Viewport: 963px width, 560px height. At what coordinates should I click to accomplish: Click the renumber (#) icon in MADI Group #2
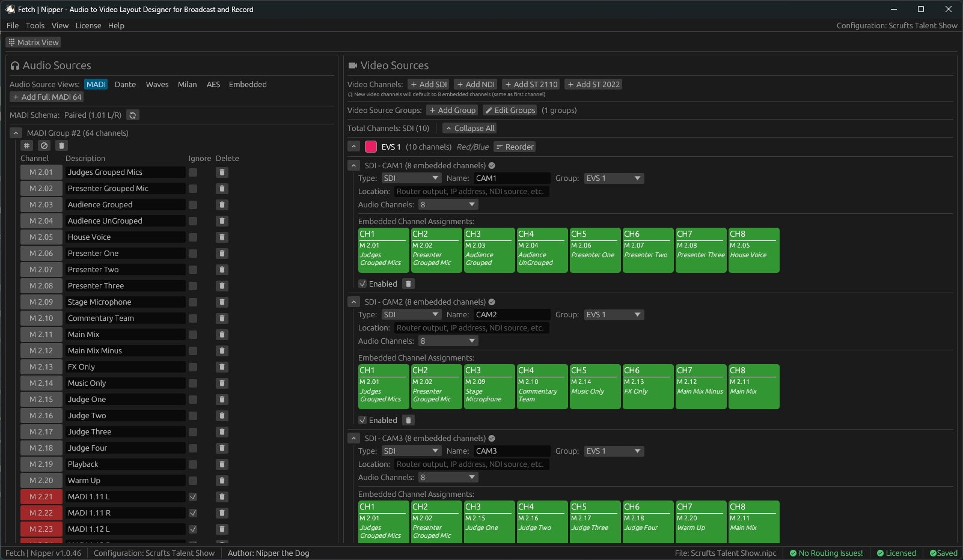[x=26, y=145]
